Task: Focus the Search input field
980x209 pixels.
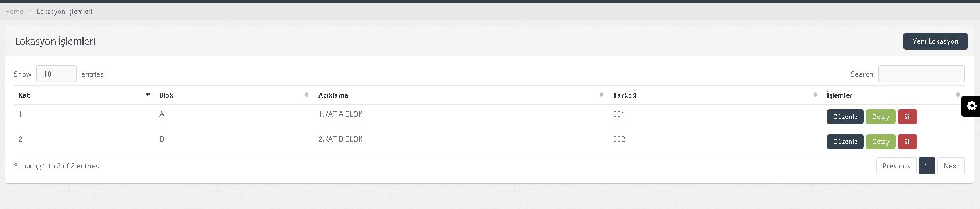Action: click(x=921, y=74)
